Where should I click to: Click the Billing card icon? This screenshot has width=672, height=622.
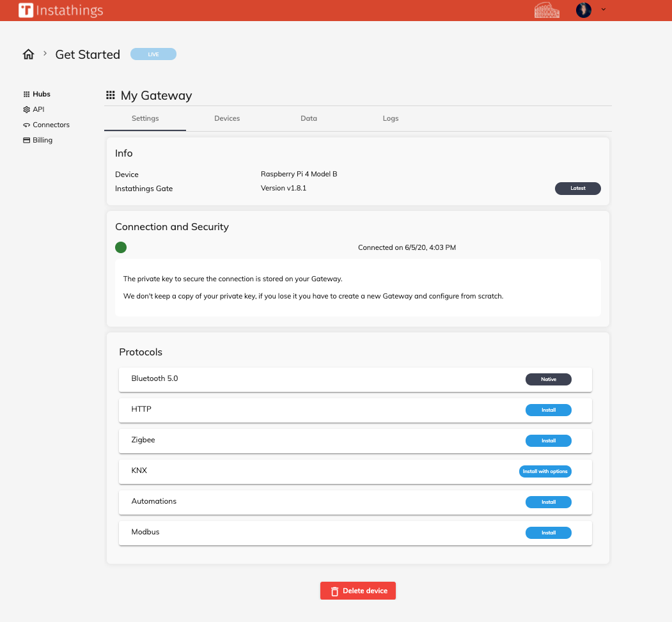point(27,141)
